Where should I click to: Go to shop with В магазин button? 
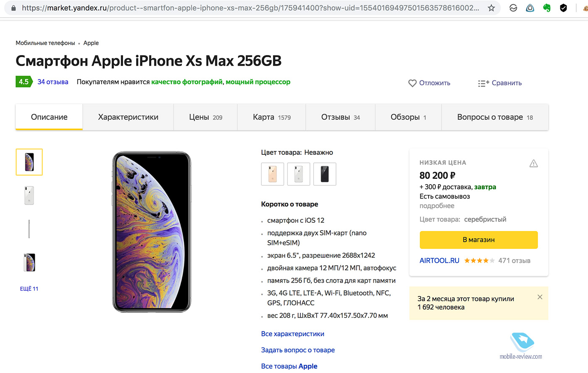click(x=479, y=240)
